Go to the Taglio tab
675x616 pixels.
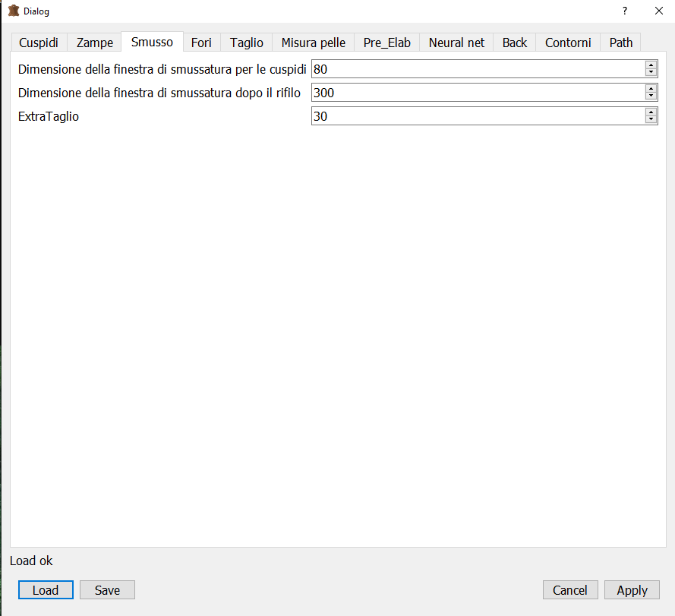pos(247,43)
